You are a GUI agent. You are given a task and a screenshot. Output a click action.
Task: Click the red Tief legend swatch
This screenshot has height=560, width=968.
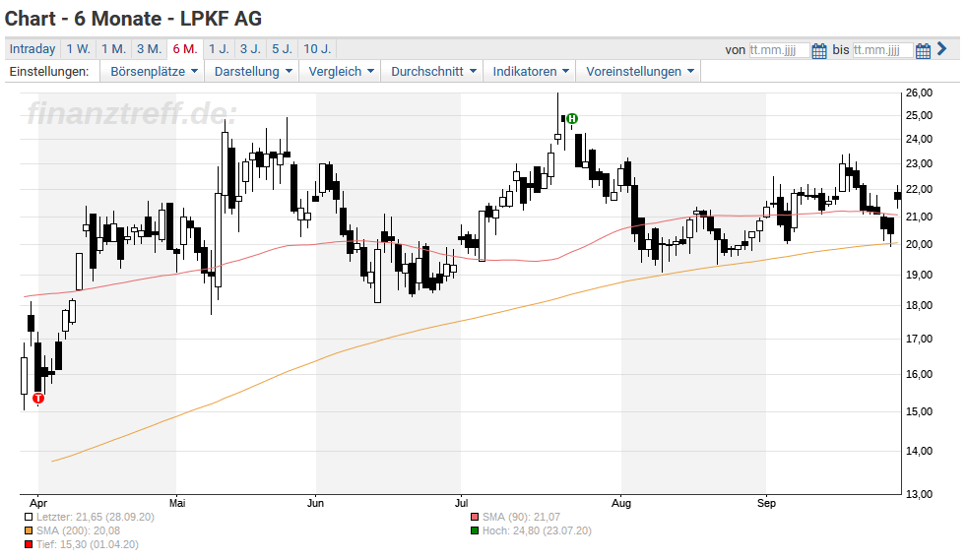coord(29,544)
